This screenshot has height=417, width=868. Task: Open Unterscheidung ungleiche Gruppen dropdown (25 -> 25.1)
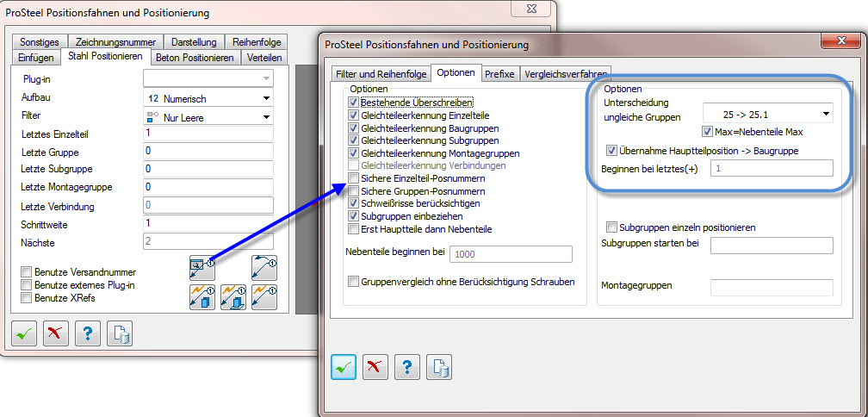768,115
